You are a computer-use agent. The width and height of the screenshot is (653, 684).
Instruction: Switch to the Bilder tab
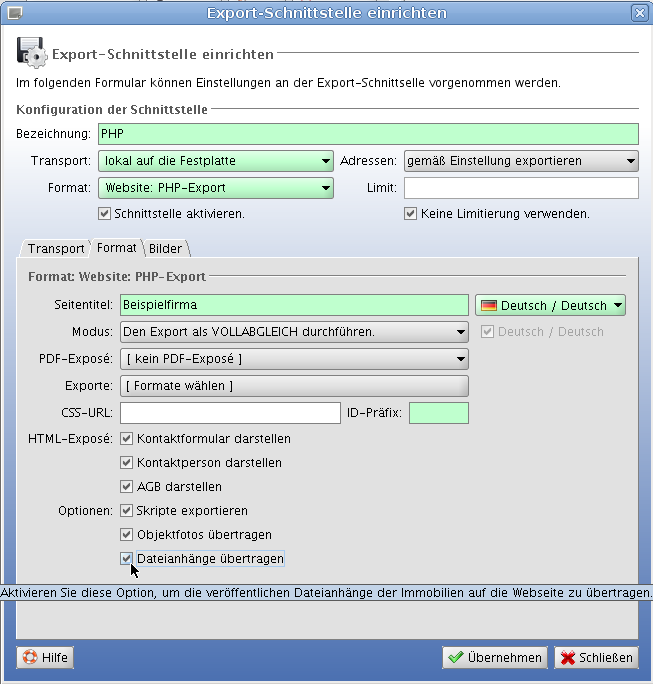[x=166, y=248]
